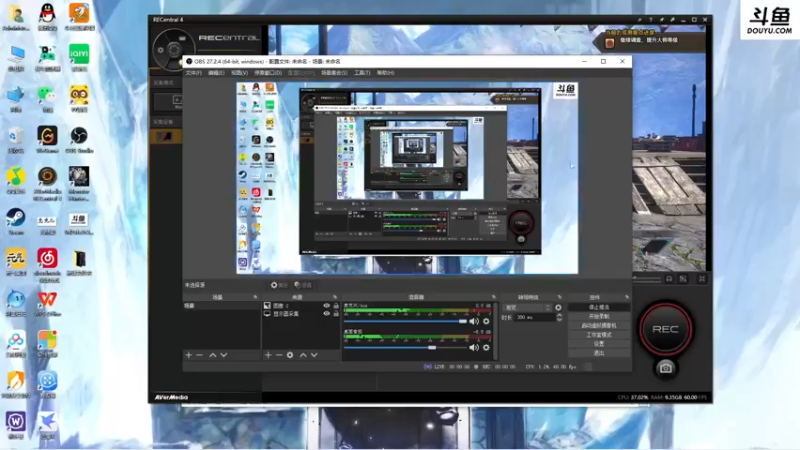Click the transition duration input field
The image size is (800, 450).
pyautogui.click(x=534, y=317)
